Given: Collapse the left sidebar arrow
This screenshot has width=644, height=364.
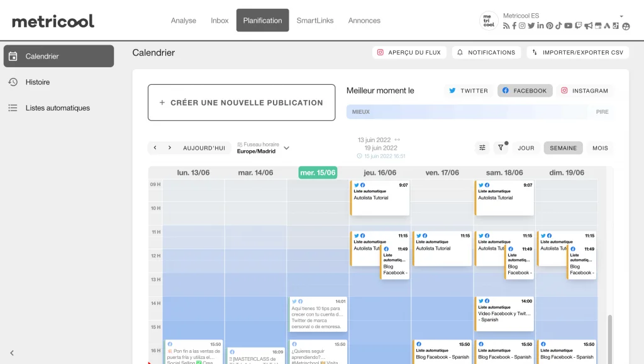Looking at the screenshot, I should click(12, 353).
